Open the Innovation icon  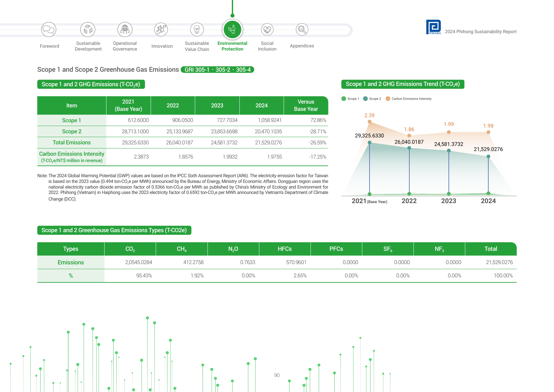point(161,30)
